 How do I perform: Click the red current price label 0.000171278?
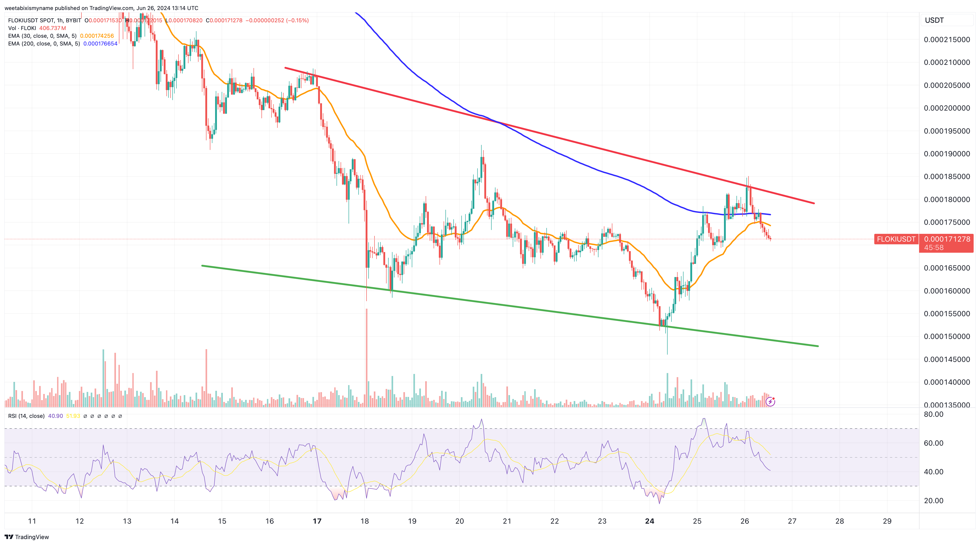click(x=947, y=239)
